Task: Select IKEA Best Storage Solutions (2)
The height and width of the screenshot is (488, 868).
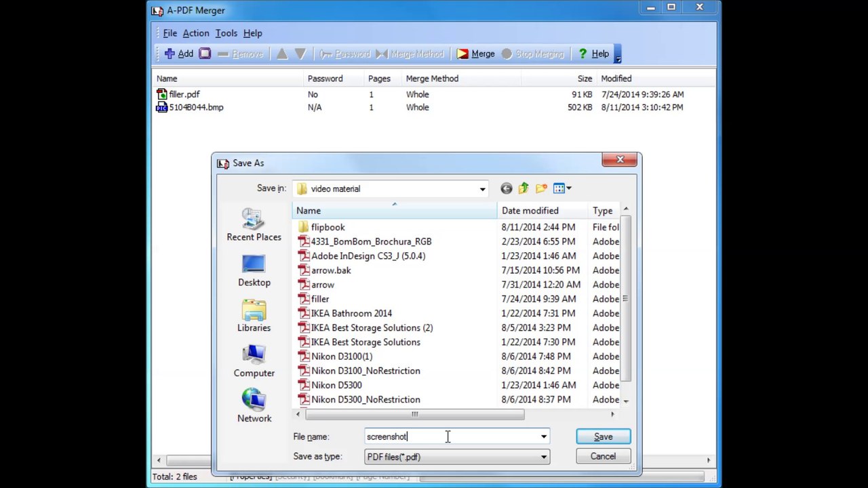Action: [x=366, y=327]
